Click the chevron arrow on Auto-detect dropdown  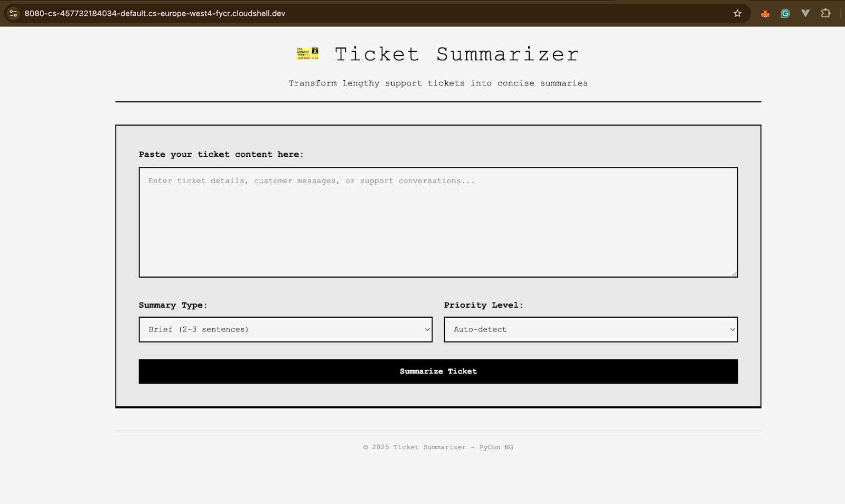732,329
